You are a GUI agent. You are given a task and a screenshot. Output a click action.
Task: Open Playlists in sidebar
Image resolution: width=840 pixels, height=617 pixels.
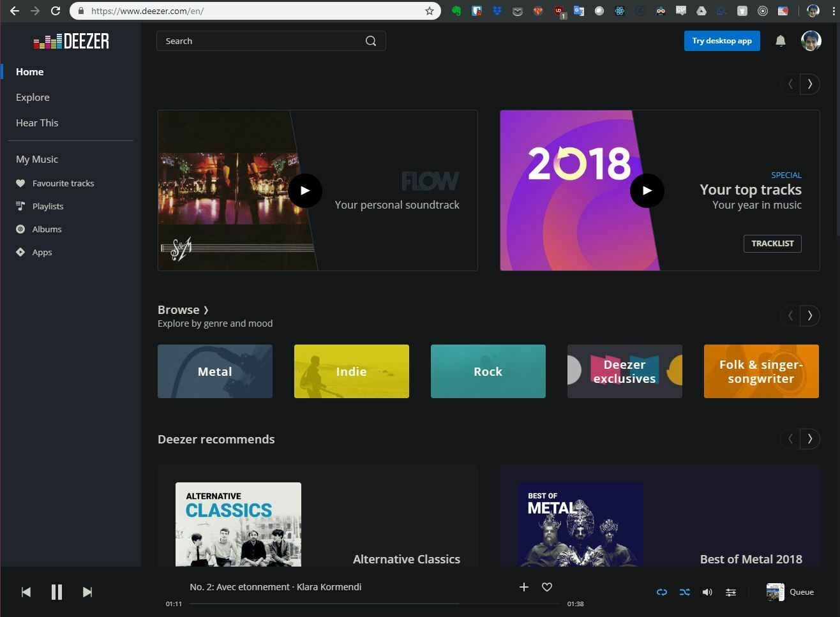click(48, 206)
